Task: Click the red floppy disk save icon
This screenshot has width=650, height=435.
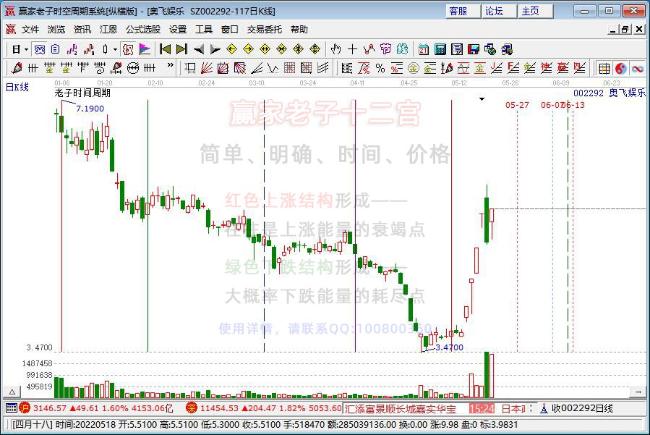Action: click(x=473, y=49)
